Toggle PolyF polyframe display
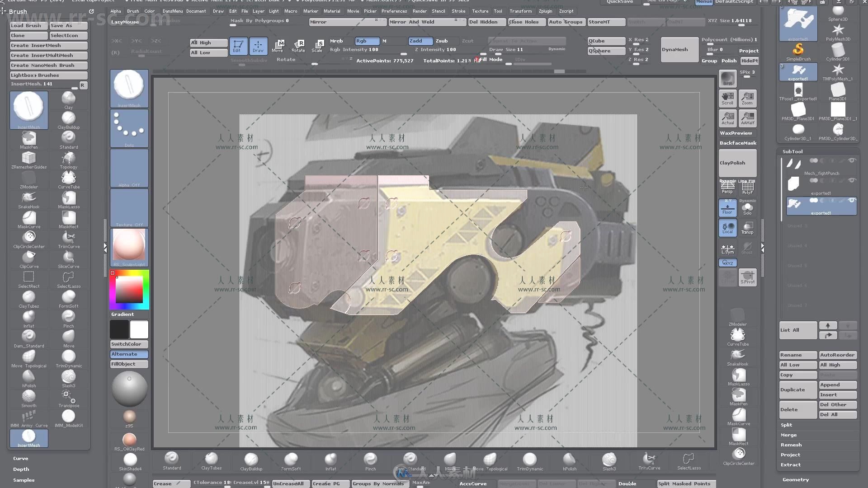This screenshot has width=868, height=488. coord(747,187)
